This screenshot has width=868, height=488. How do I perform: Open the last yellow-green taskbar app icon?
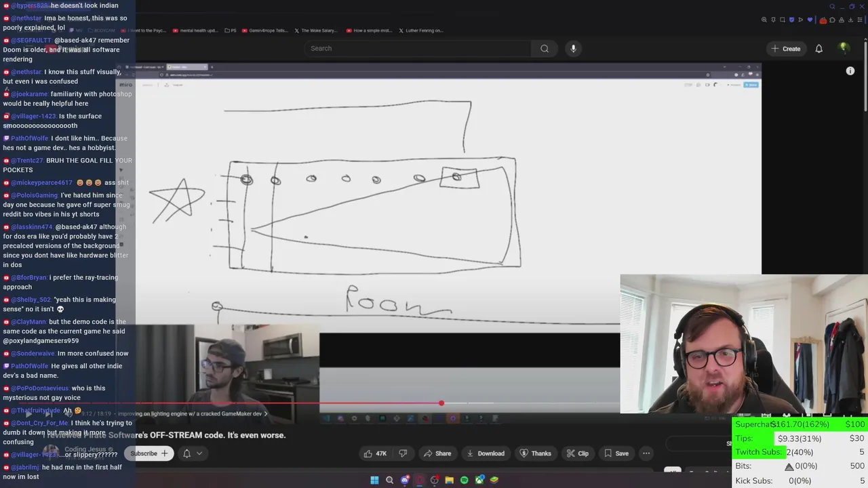coord(494,480)
